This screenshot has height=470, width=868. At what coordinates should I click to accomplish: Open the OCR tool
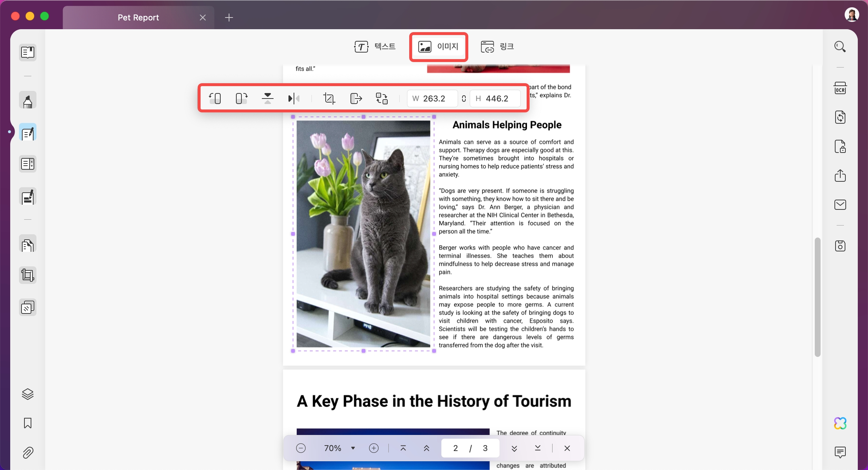[x=840, y=88]
